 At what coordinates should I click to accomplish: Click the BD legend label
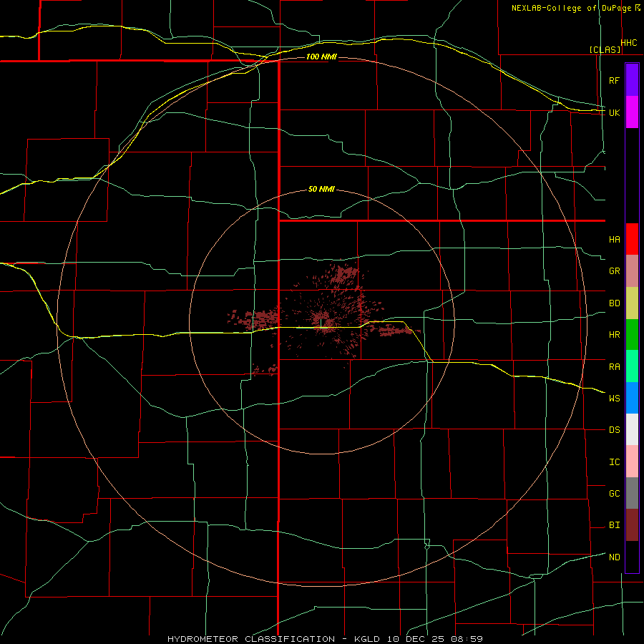coord(614,303)
